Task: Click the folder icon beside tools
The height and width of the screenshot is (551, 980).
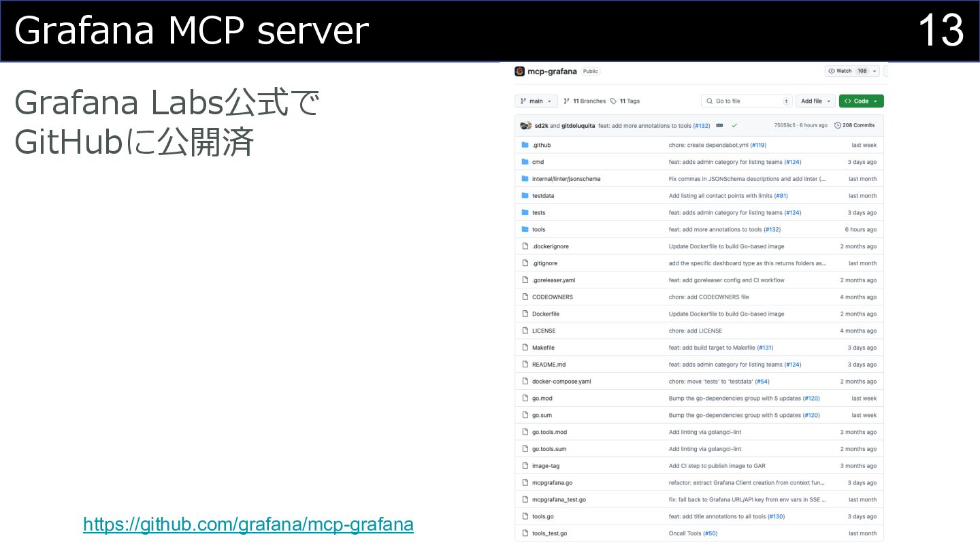Action: (x=525, y=229)
